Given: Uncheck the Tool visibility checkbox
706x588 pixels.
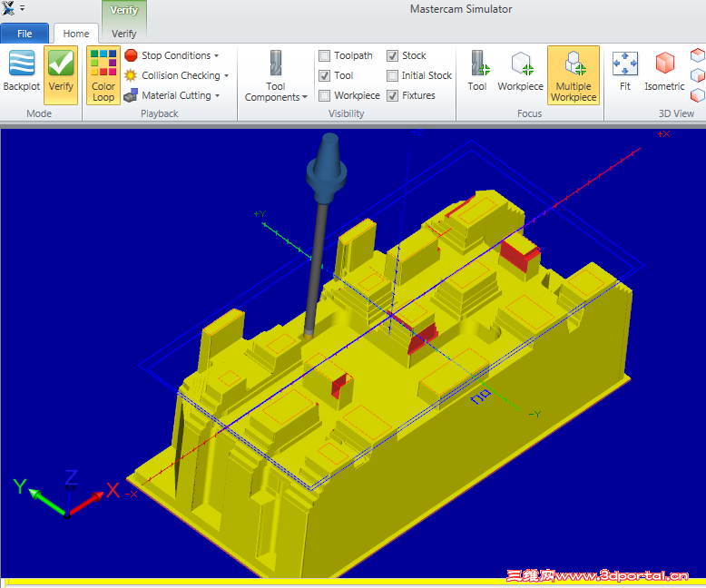Looking at the screenshot, I should 324,75.
